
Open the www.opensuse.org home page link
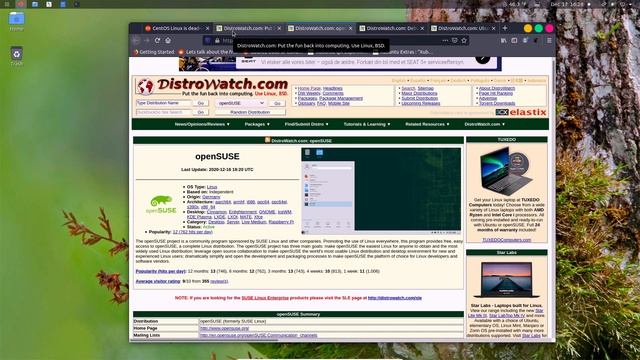[224, 328]
